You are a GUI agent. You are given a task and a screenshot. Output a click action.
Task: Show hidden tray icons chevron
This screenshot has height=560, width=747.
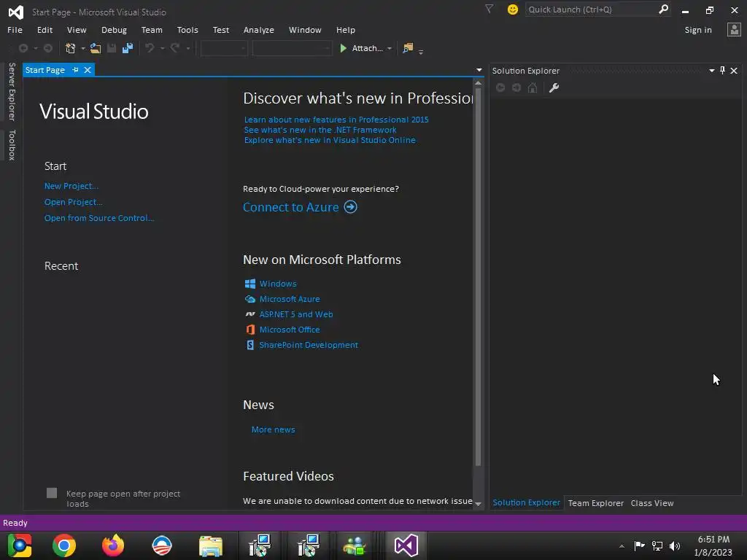tap(622, 546)
